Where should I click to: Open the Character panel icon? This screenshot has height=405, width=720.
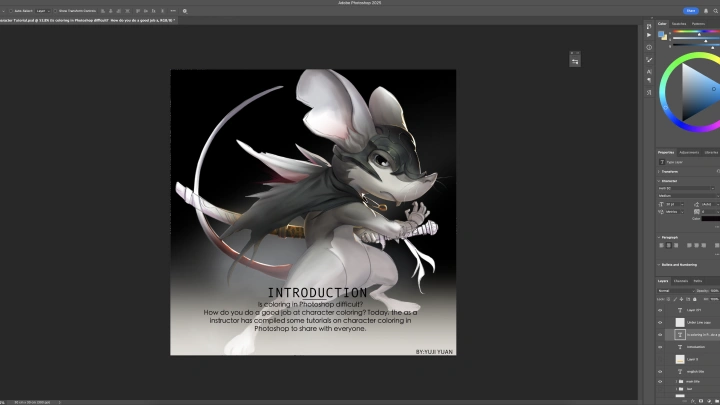click(x=649, y=72)
